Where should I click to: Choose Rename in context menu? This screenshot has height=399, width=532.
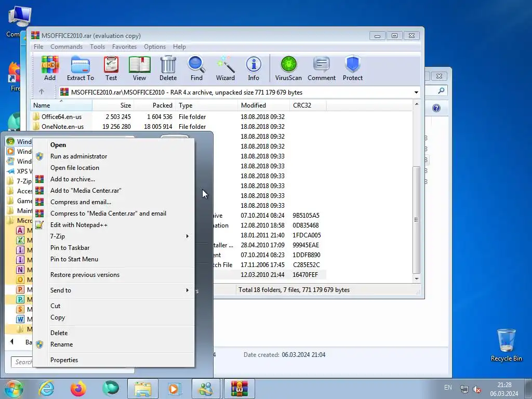pyautogui.click(x=114, y=344)
